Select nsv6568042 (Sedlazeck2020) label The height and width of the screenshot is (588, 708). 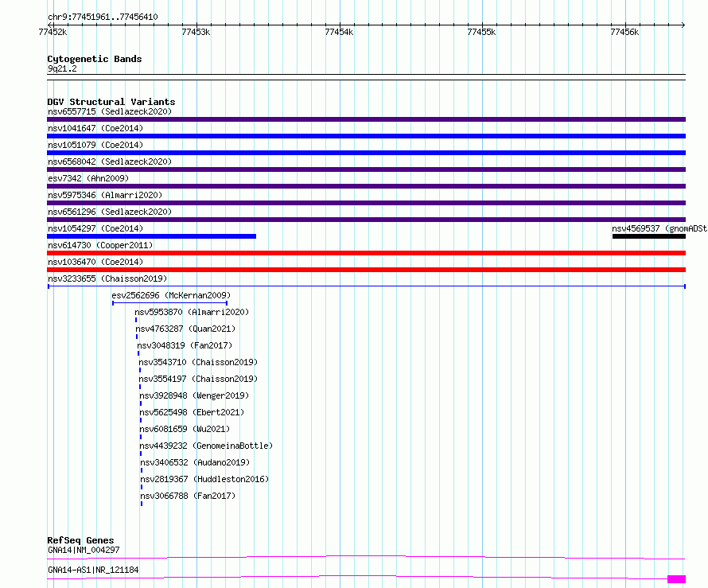tap(110, 162)
